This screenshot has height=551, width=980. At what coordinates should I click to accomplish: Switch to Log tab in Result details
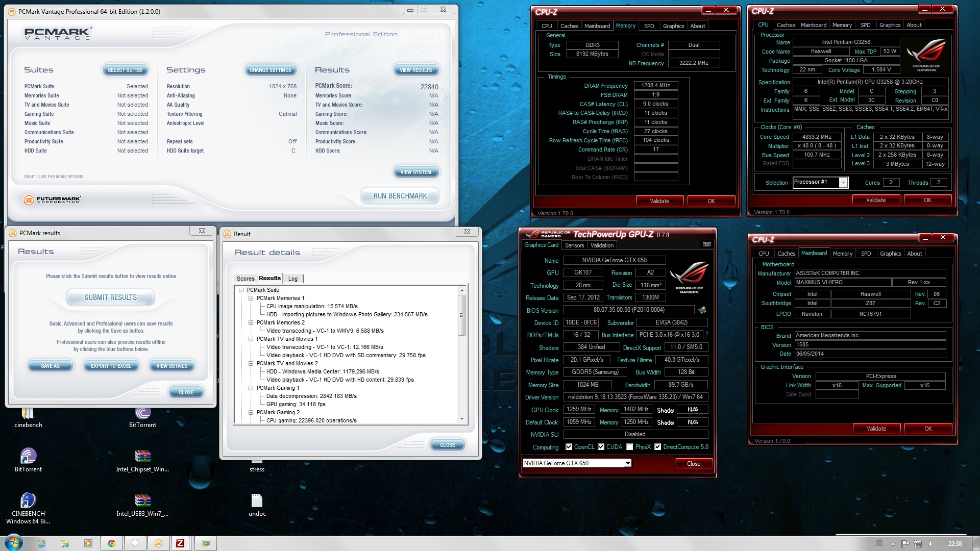tap(293, 279)
